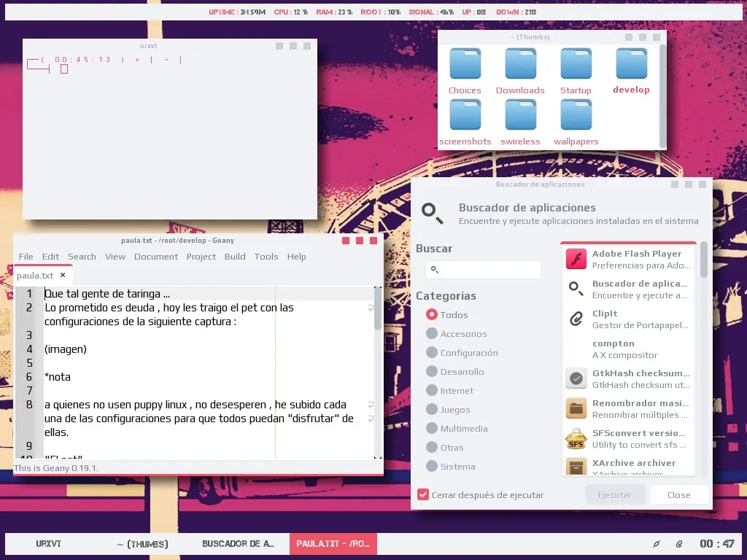Click the Ejecutar button
The width and height of the screenshot is (747, 560).
click(x=615, y=494)
